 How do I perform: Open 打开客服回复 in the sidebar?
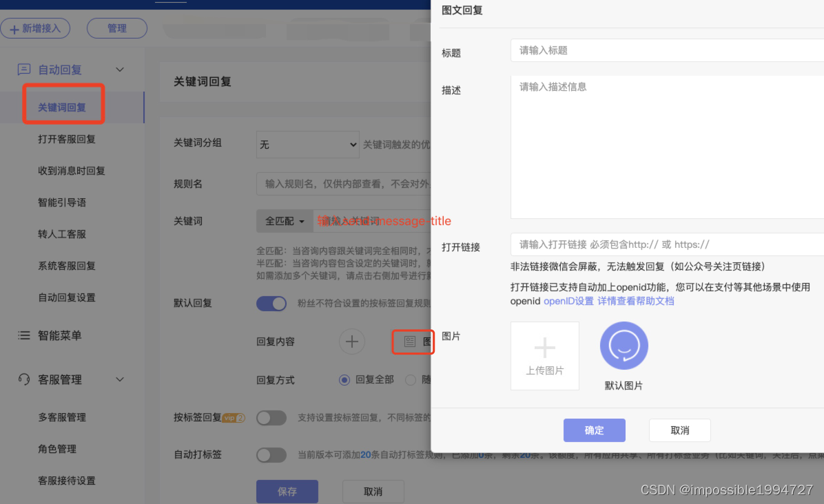tap(67, 139)
